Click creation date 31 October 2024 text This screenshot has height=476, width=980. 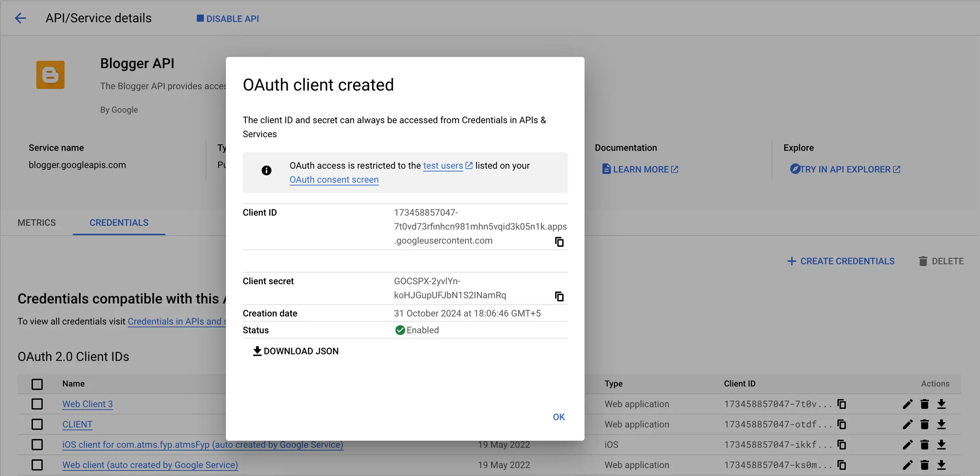click(x=468, y=313)
